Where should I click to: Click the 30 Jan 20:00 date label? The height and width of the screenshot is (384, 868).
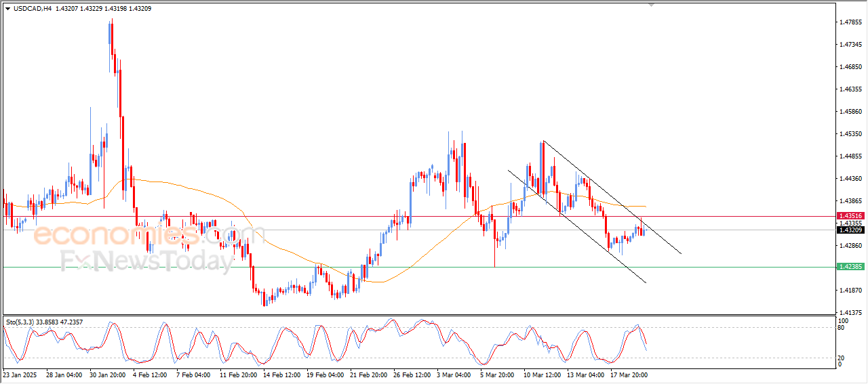click(108, 375)
